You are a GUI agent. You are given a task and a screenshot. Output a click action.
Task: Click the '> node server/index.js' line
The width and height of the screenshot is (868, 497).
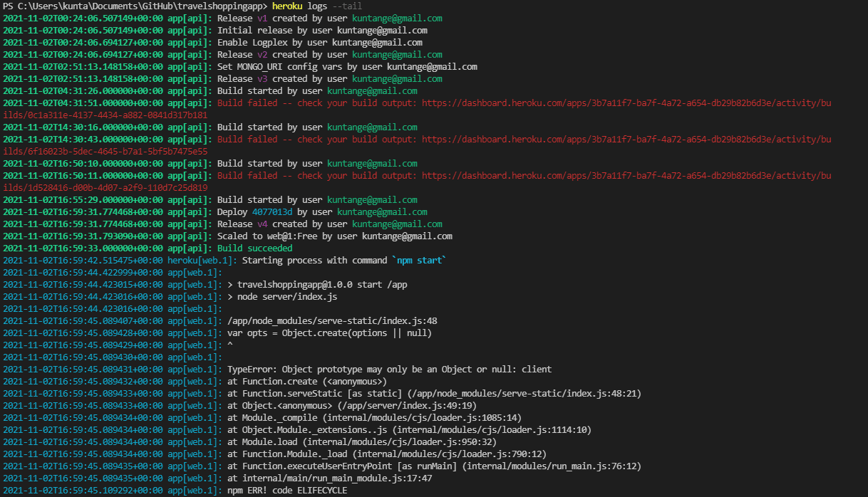coord(282,296)
